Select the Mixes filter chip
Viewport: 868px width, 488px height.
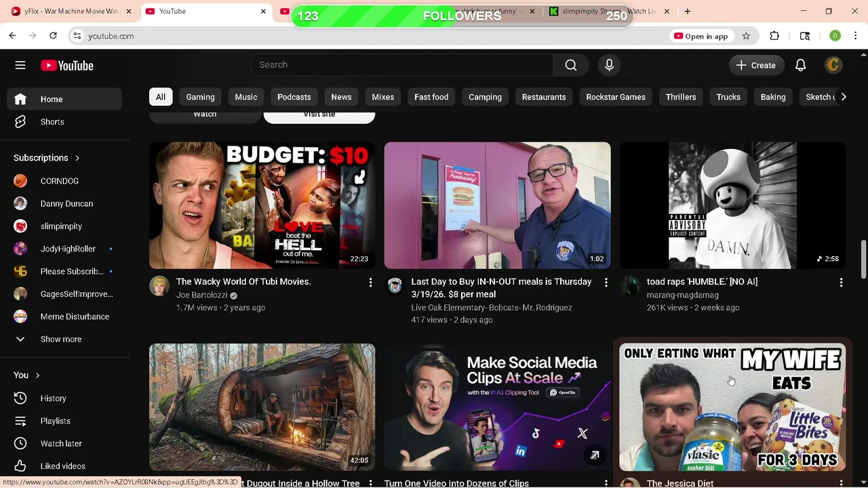pos(382,97)
